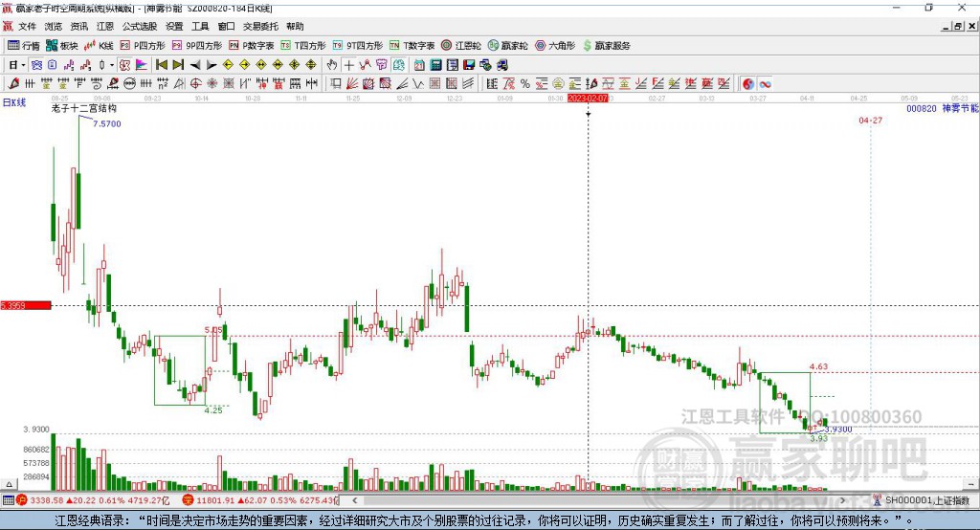
Task: Click SH000001 上证指数 in status bar
Action: [927, 500]
